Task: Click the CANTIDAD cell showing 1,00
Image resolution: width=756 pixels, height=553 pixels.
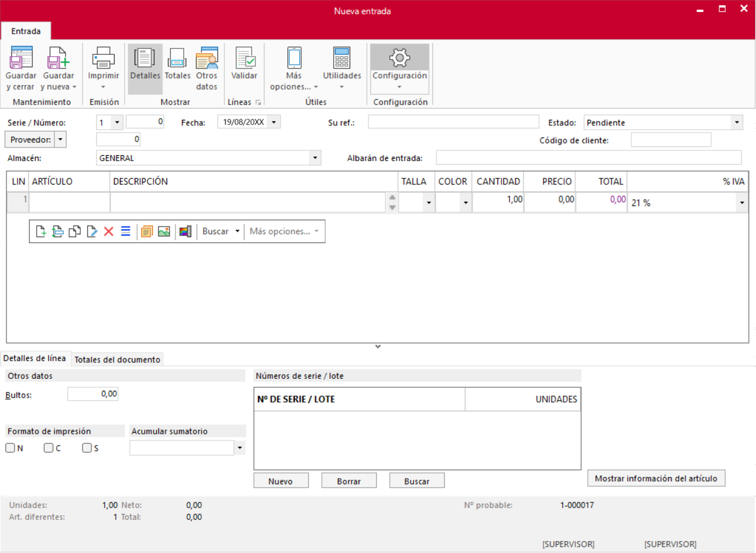Action: click(x=498, y=202)
